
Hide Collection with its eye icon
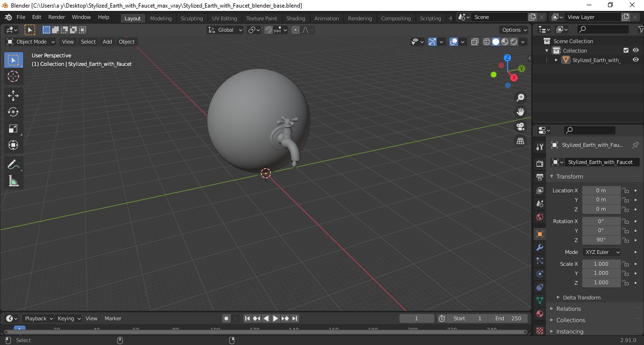click(635, 50)
